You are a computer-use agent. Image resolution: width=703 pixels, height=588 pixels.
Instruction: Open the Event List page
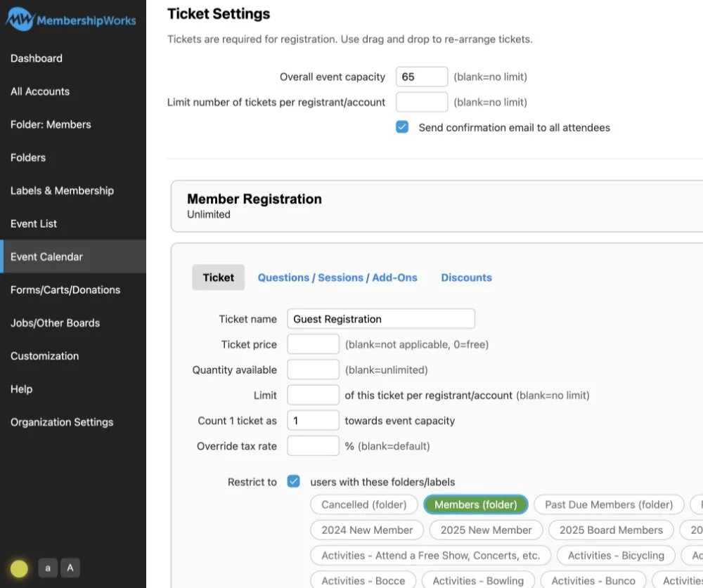click(x=34, y=223)
